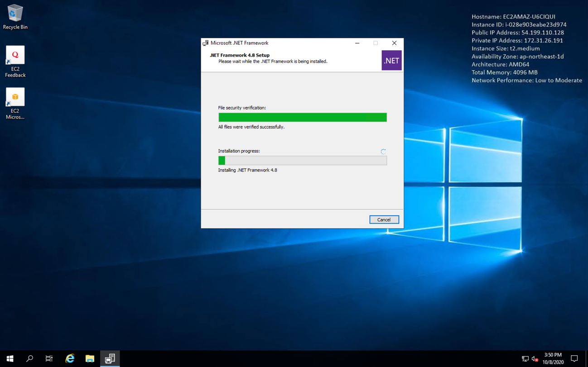The width and height of the screenshot is (588, 367).
Task: Click the taskbar clock showing 3:50 PM
Action: [553, 358]
